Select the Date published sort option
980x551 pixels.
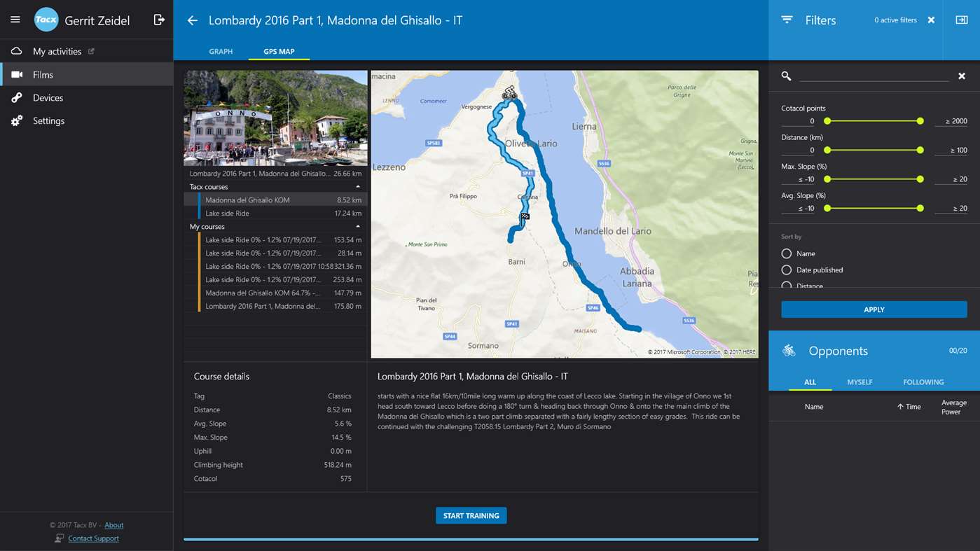pos(787,270)
